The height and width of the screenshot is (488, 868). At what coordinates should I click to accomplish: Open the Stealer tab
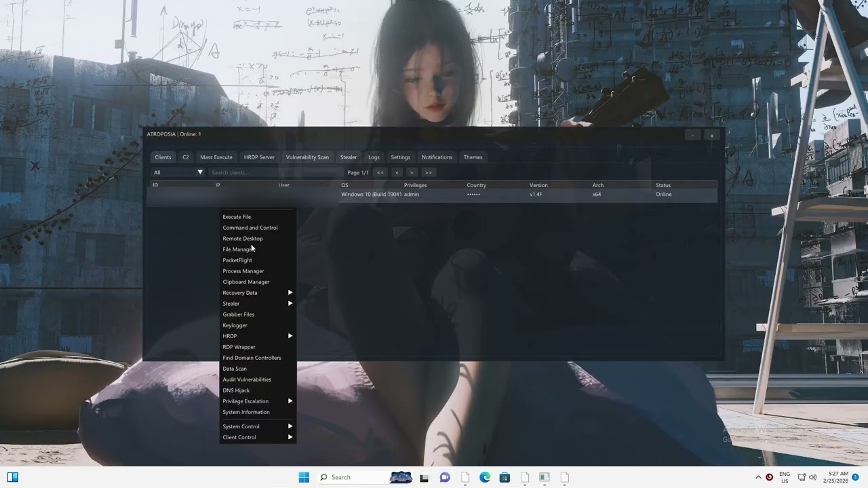pyautogui.click(x=349, y=157)
